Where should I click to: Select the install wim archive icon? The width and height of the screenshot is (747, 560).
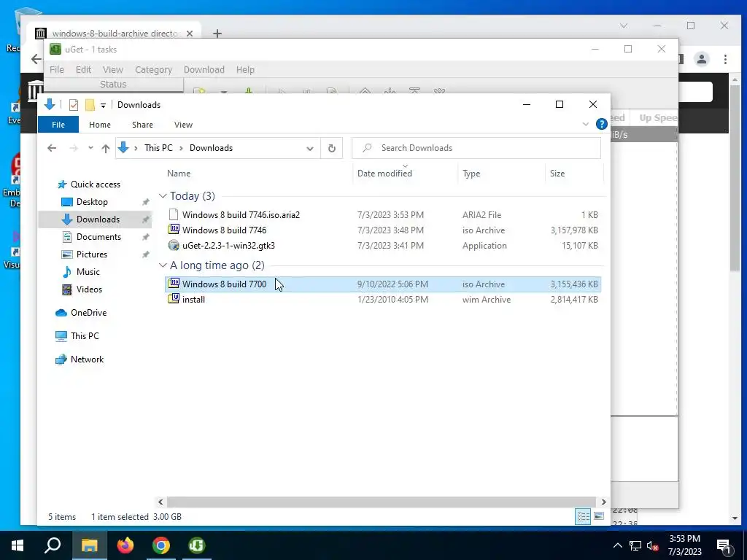pos(174,300)
